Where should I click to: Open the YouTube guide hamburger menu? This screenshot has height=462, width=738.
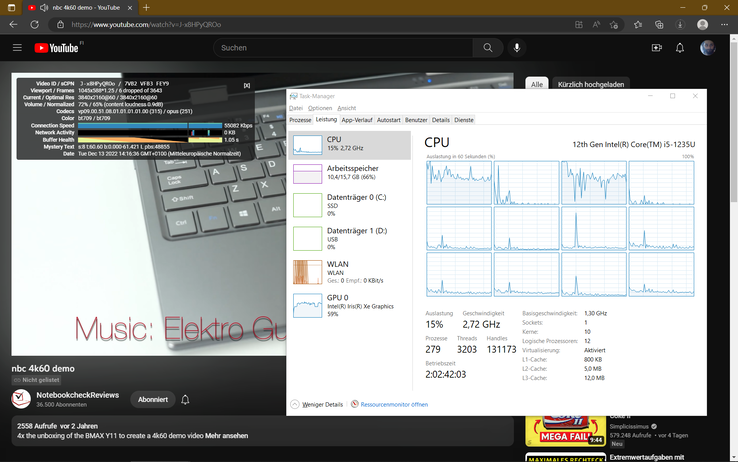point(17,48)
